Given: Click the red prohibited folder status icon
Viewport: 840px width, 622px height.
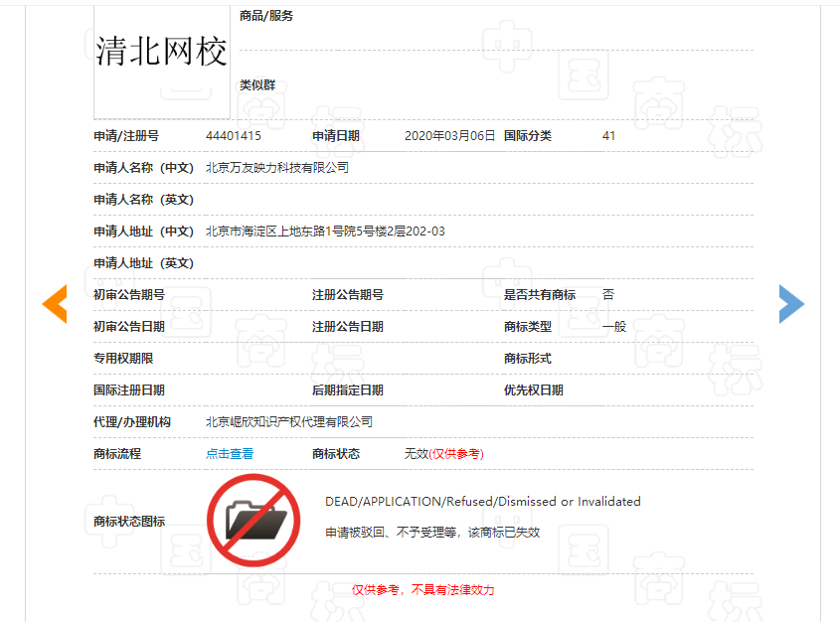Looking at the screenshot, I should point(253,521).
